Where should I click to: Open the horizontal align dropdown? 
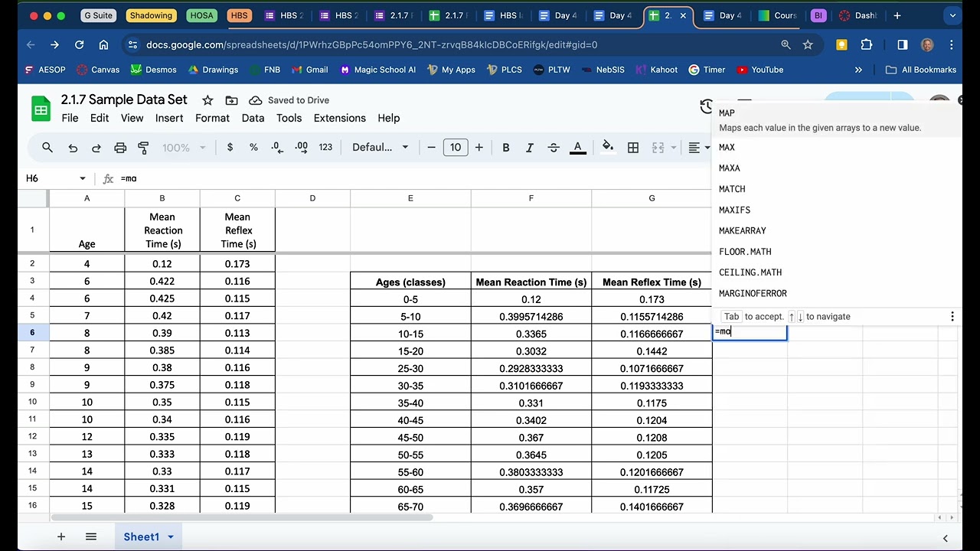[698, 148]
